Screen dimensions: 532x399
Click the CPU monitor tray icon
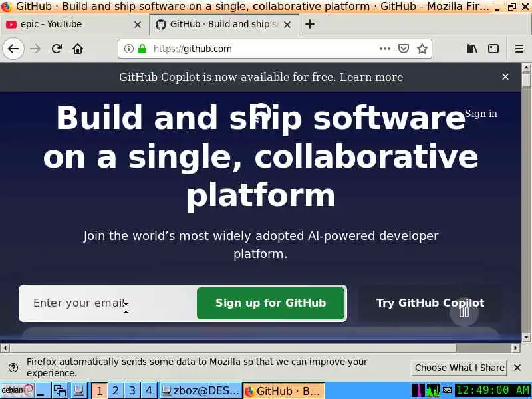[418, 390]
